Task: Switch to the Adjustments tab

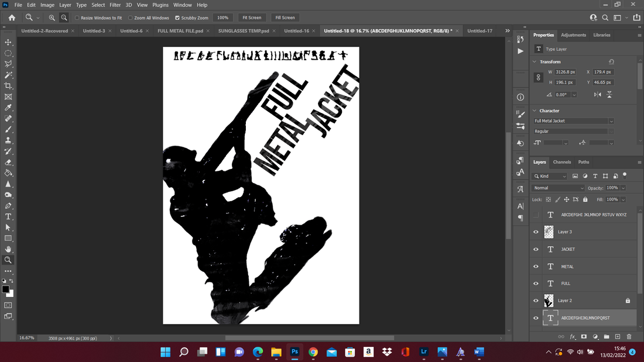Action: coord(573,35)
